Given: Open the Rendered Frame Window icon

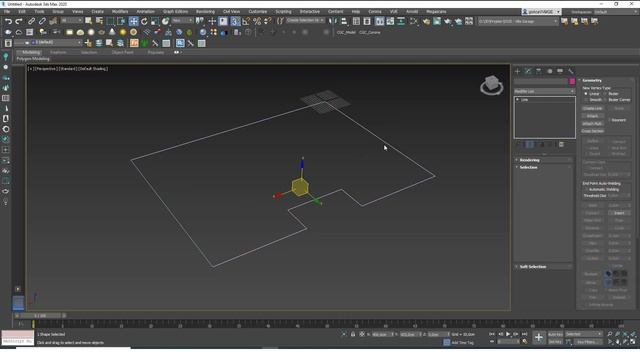Looking at the screenshot, I should [437, 21].
